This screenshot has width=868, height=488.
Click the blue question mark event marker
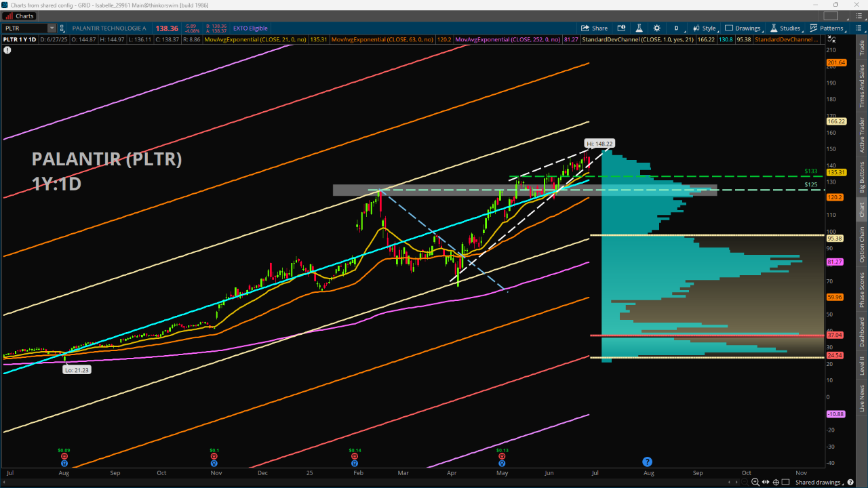[x=647, y=462]
